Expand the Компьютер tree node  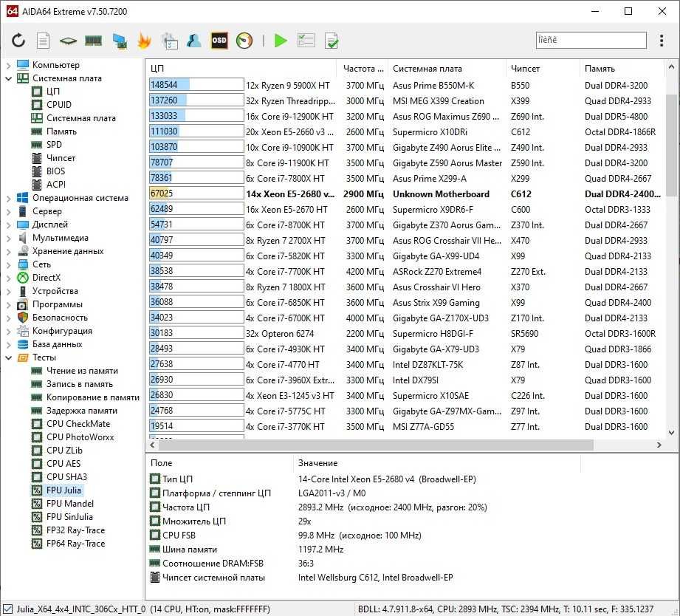(x=8, y=65)
